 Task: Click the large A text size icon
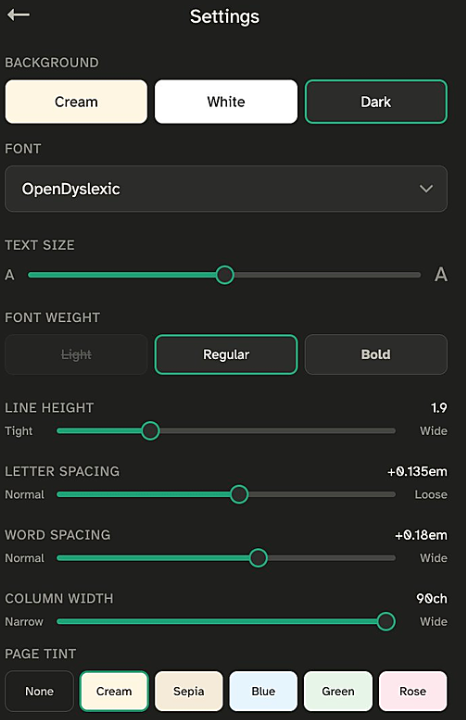441,275
